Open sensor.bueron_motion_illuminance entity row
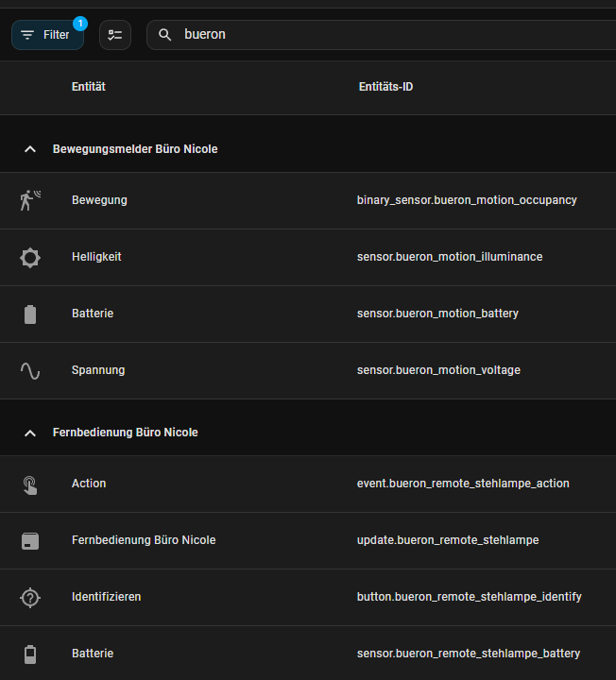Viewport: 616px width, 680px height. click(450, 257)
